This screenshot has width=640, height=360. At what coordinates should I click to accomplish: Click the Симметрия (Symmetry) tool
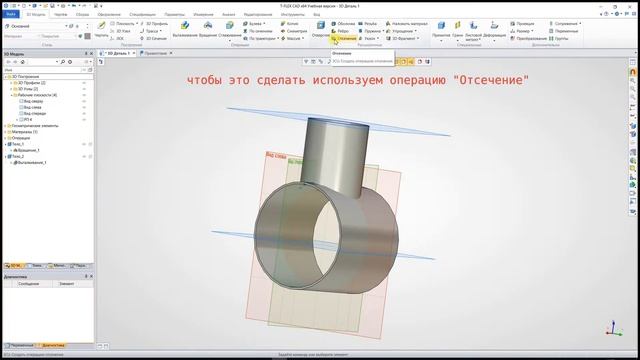coord(294,31)
